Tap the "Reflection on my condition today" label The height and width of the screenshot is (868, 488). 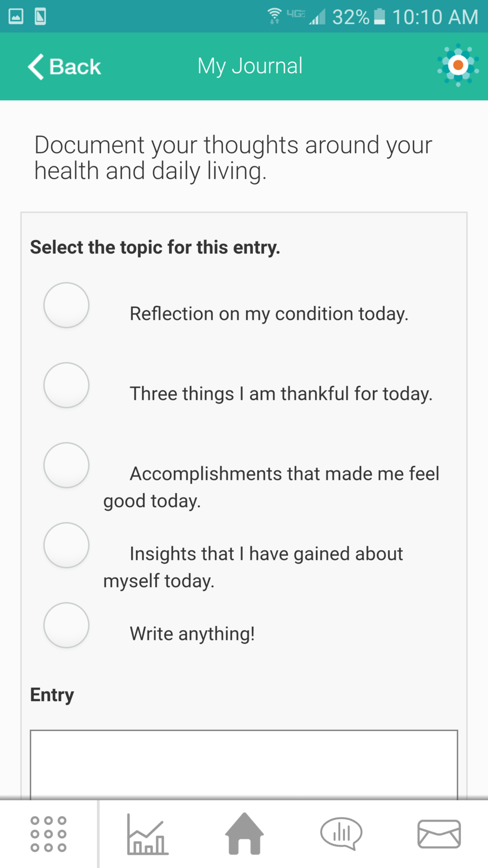pyautogui.click(x=269, y=314)
